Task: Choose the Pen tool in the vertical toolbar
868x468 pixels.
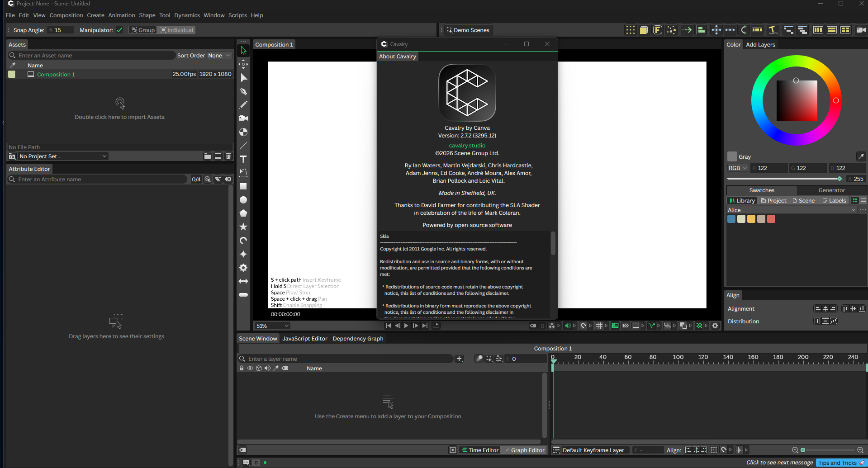Action: [243, 91]
